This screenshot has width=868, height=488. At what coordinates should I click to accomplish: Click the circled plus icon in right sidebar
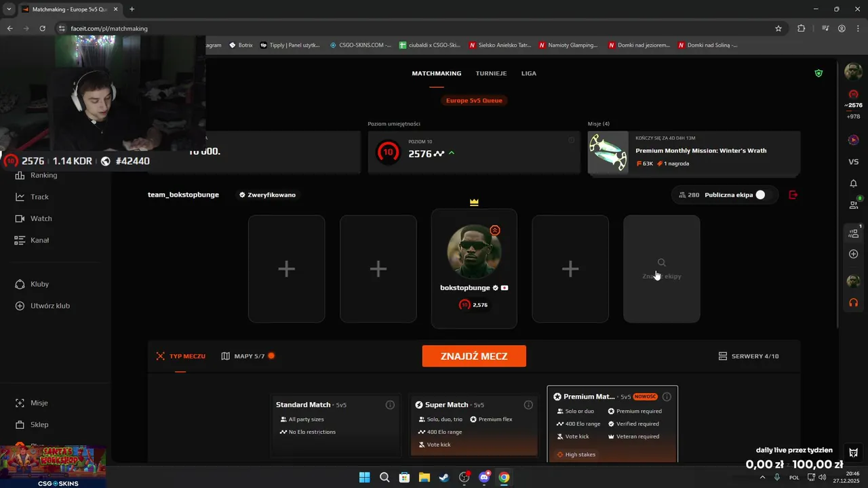point(853,254)
